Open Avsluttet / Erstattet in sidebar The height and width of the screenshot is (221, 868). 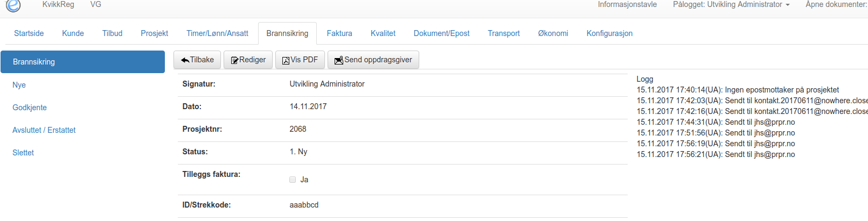44,130
